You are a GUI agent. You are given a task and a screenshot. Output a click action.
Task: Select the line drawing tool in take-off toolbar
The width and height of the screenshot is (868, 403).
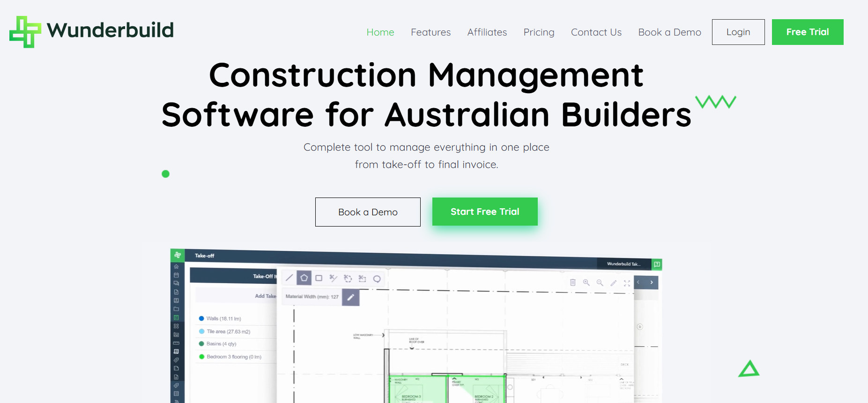pos(289,278)
